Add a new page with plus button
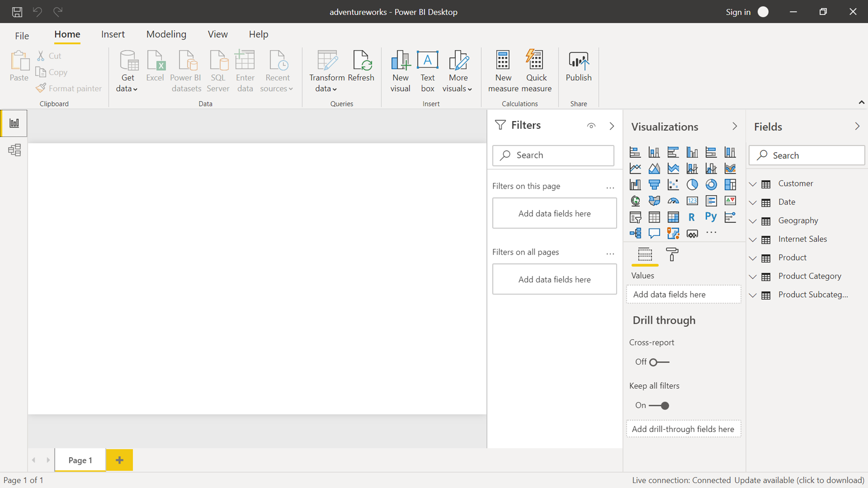Viewport: 868px width, 488px height. coord(119,460)
